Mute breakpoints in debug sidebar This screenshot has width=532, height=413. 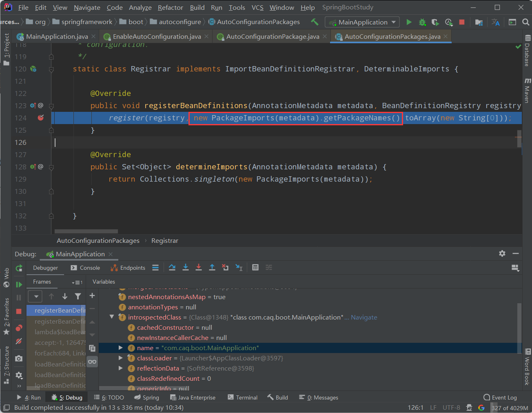(19, 341)
